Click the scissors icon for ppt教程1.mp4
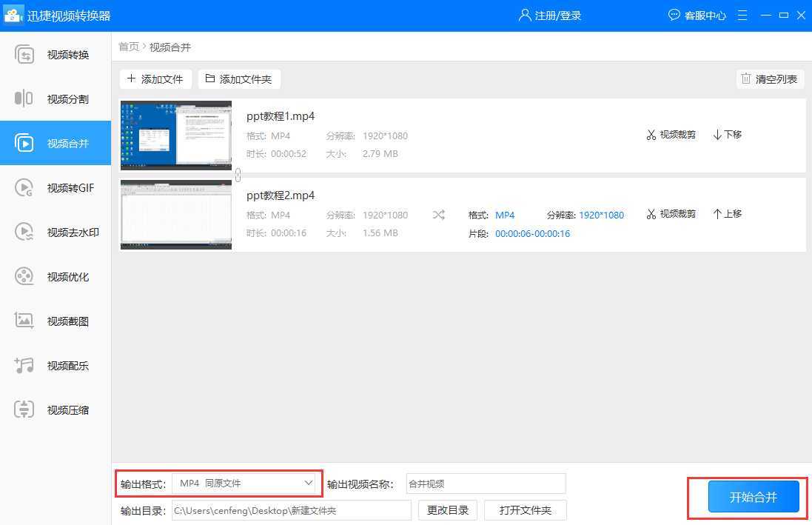Screen dimensions: 812x525 click(x=651, y=135)
